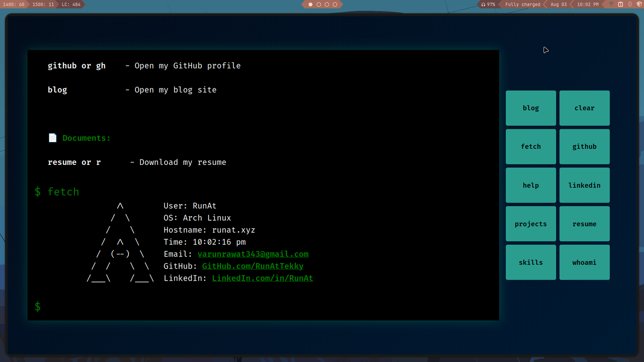Click the whoami command button
Screen dimensions: 644x362
coord(585,262)
